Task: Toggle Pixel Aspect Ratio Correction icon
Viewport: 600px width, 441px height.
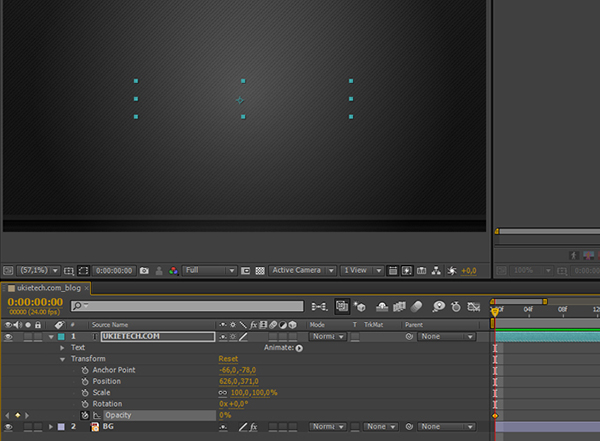Action: click(393, 271)
